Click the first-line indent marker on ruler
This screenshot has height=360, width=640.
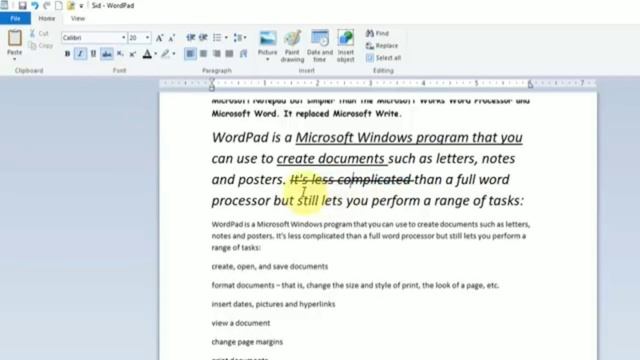point(212,81)
